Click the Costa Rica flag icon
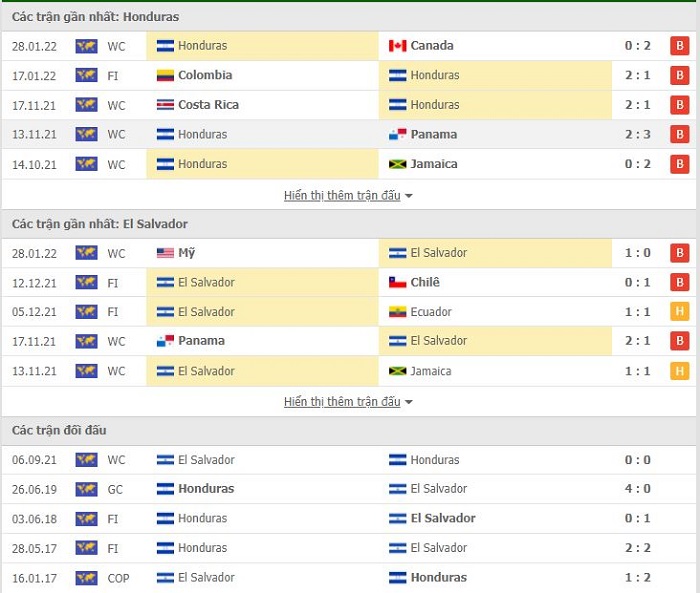 tap(165, 105)
